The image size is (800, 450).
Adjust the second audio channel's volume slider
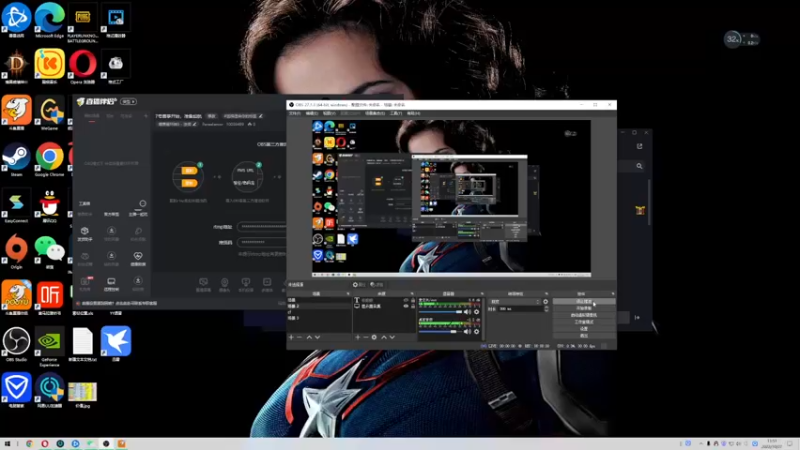(x=440, y=332)
